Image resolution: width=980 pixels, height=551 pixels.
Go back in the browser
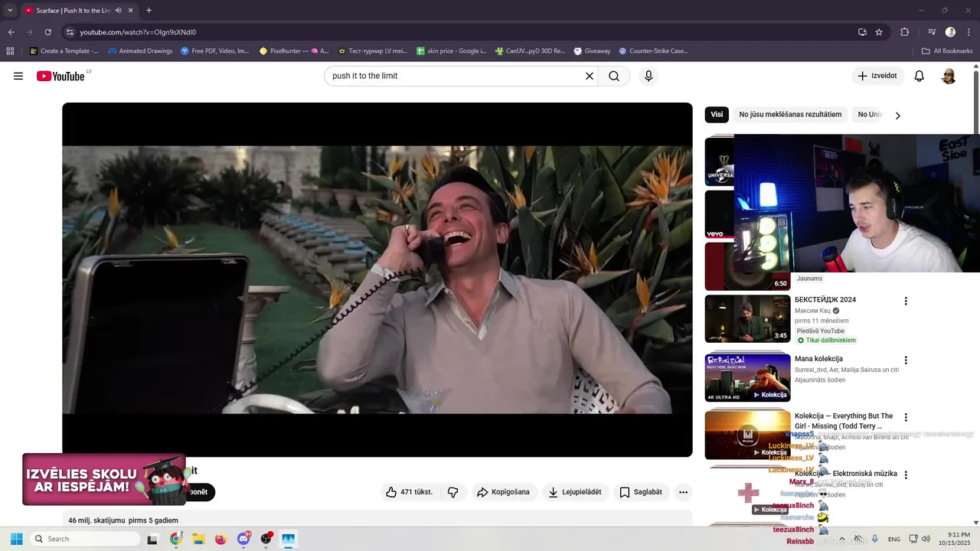click(x=11, y=32)
